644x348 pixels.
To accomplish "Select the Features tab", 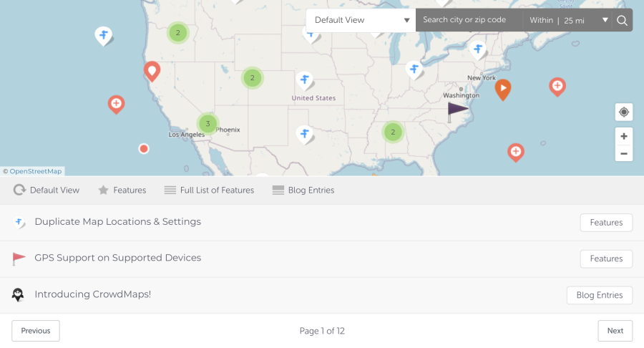I will point(122,190).
